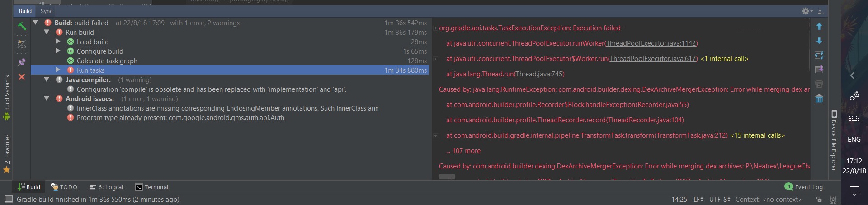This screenshot has height=205, width=868.
Task: Expand the Run tasks node
Action: pos(58,70)
